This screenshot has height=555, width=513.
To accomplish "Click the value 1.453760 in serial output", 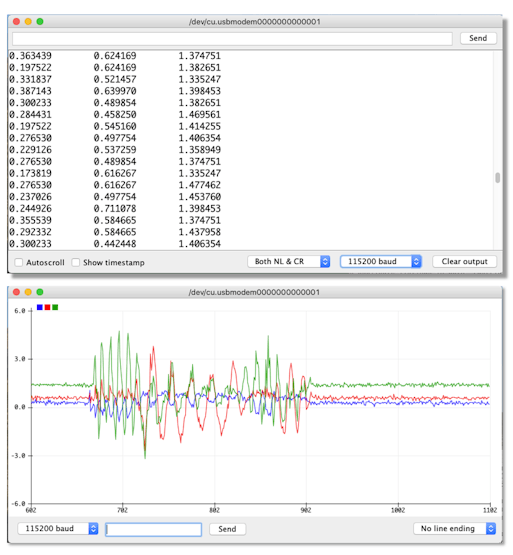I will 200,196.
